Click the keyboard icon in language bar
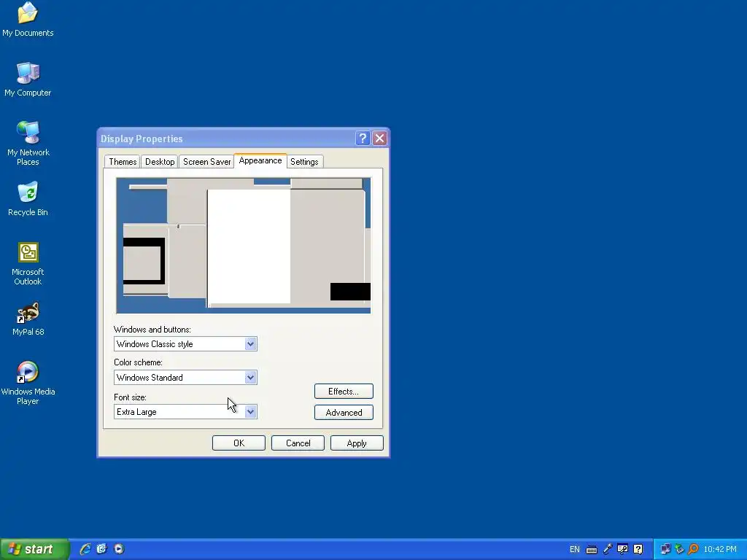This screenshot has width=747, height=560. pyautogui.click(x=591, y=550)
